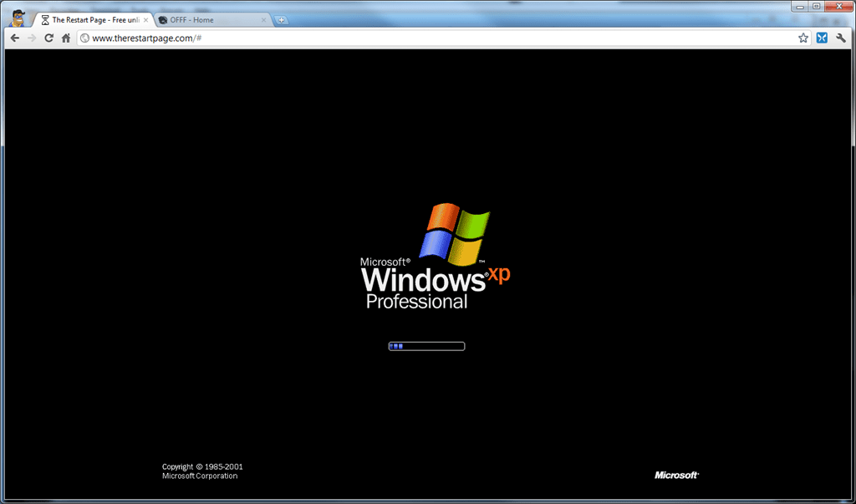Click the globe icon in the address bar
The image size is (856, 504).
[84, 38]
